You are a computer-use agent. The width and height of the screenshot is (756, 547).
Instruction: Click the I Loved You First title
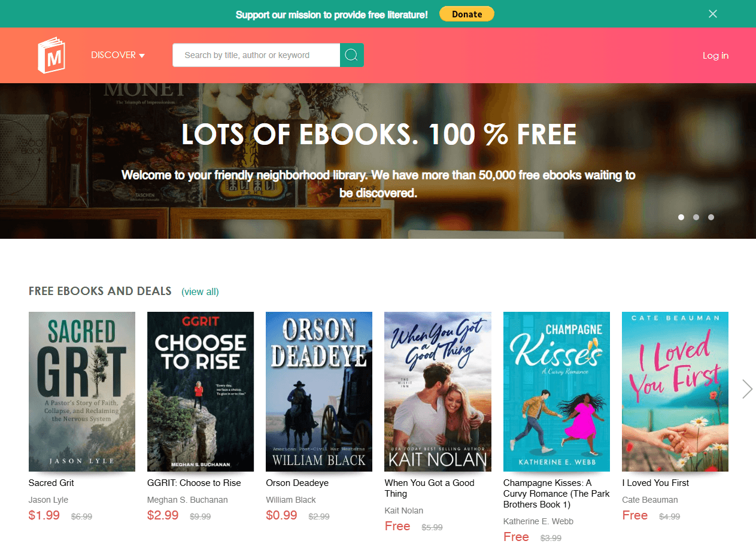pos(655,483)
